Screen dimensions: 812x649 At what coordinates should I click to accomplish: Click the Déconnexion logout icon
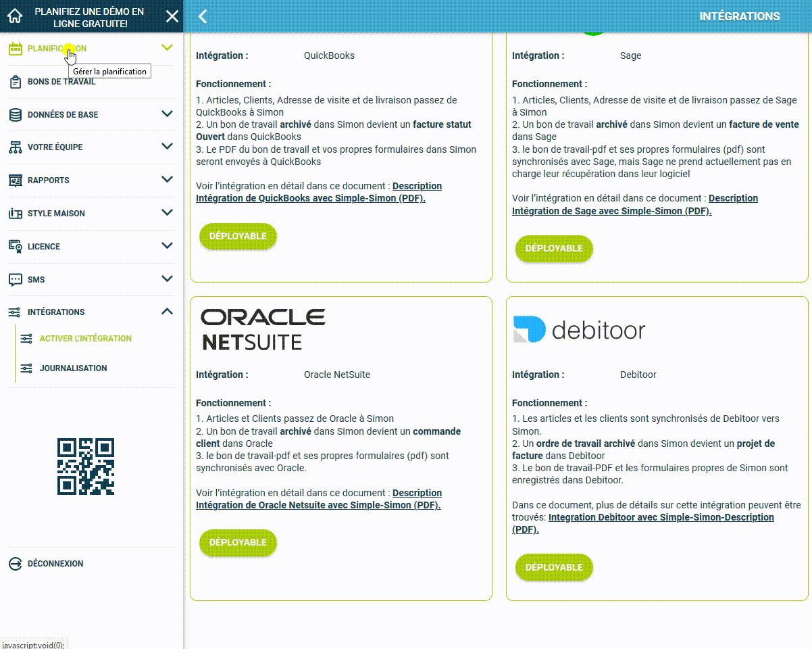pos(15,564)
